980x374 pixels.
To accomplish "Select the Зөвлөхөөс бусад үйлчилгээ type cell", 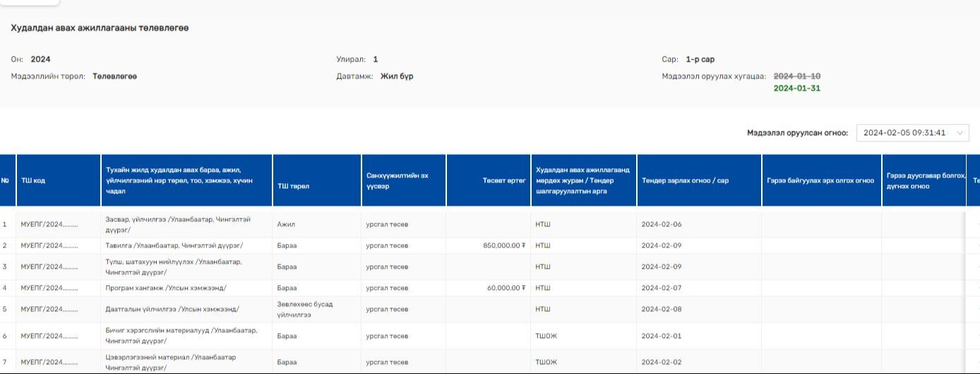I will pyautogui.click(x=305, y=309).
